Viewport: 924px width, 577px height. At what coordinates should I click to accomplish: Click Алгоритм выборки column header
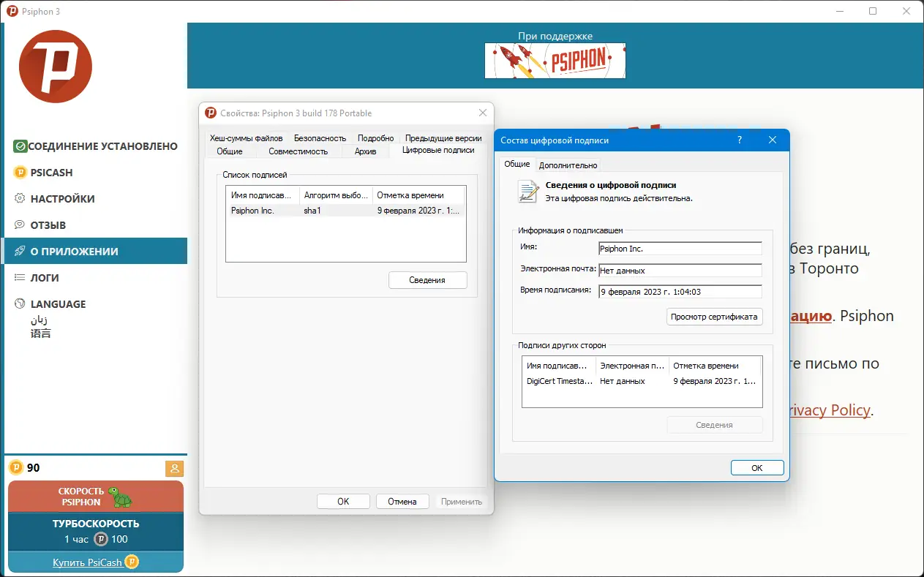tap(337, 195)
